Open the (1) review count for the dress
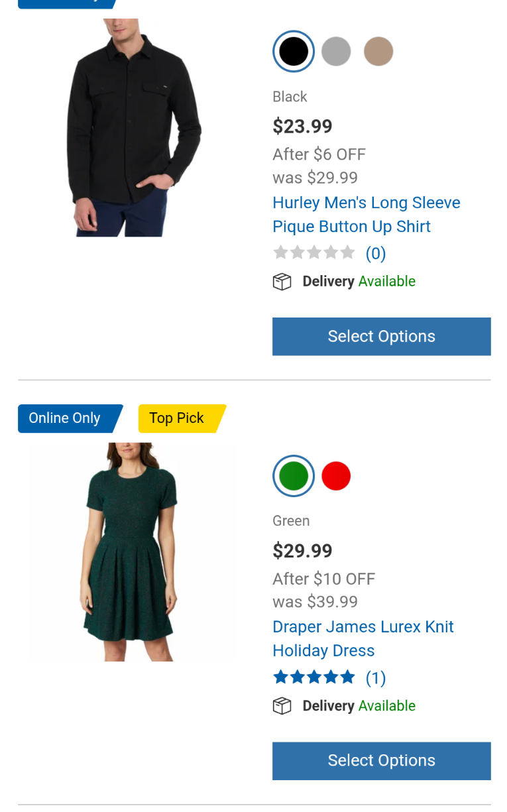Screen dimensions: 507x812 coord(376,677)
